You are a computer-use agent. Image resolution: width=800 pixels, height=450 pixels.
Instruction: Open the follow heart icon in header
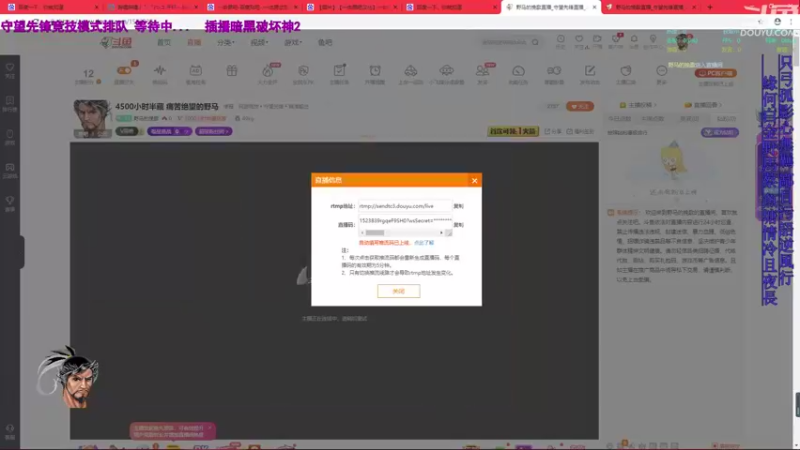[579, 40]
